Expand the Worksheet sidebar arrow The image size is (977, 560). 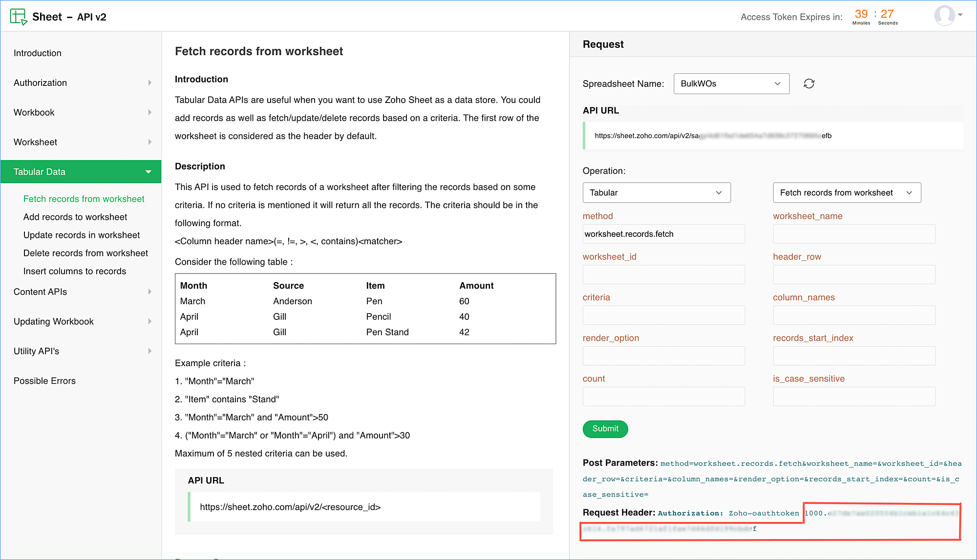(x=149, y=142)
